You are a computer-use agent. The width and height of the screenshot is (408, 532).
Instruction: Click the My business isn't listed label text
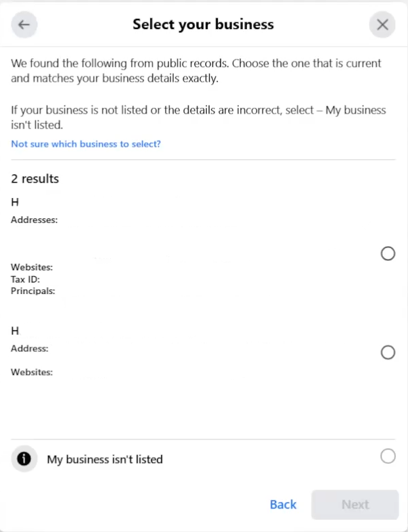click(105, 460)
